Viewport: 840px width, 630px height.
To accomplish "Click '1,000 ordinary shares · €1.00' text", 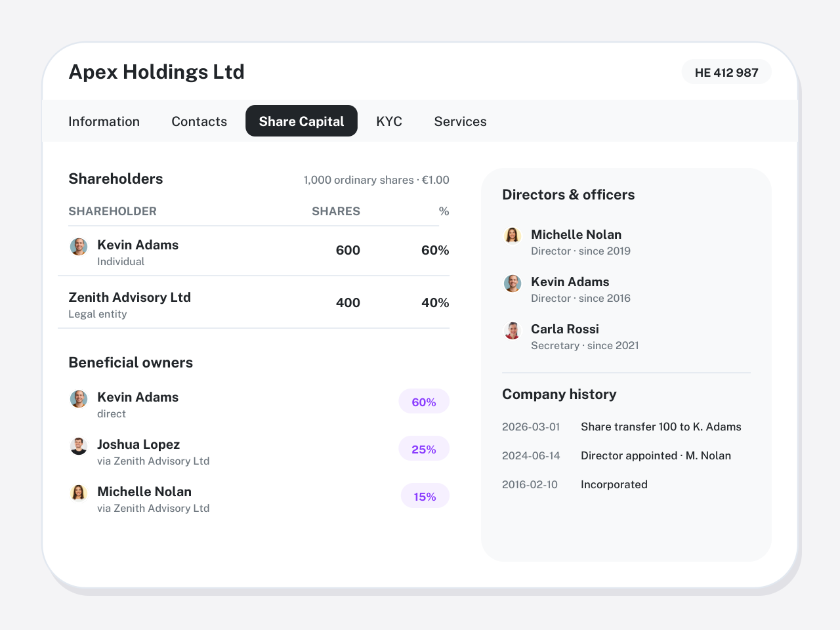I will (377, 180).
